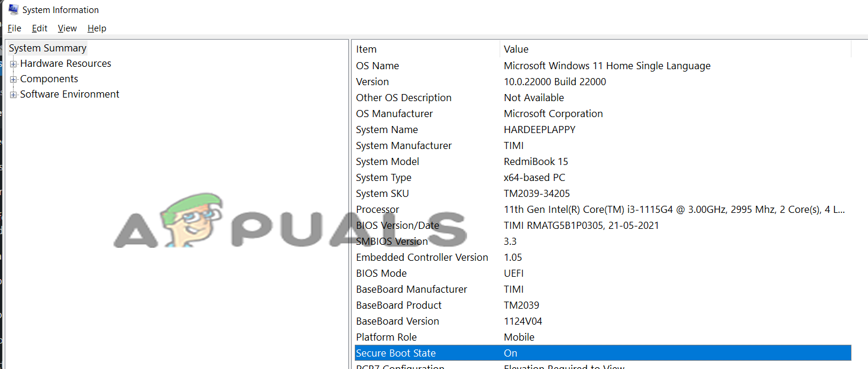Select the Version row label
This screenshot has width=868, height=369.
(373, 82)
